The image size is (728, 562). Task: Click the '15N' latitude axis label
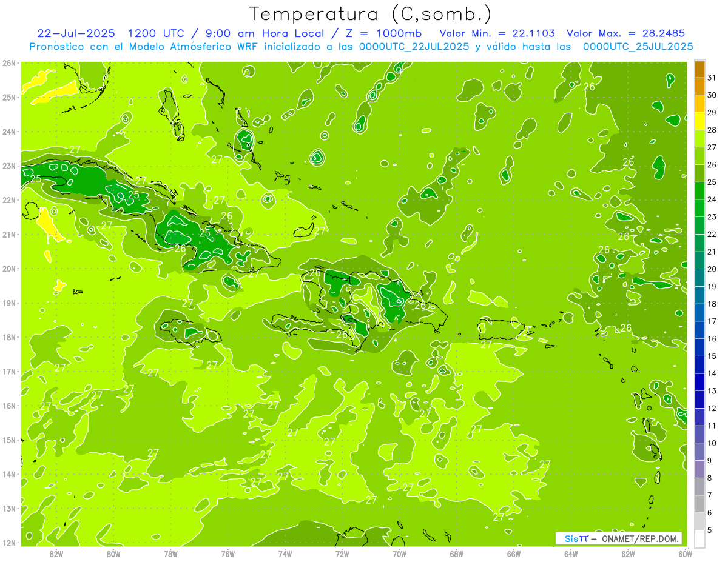(8, 440)
